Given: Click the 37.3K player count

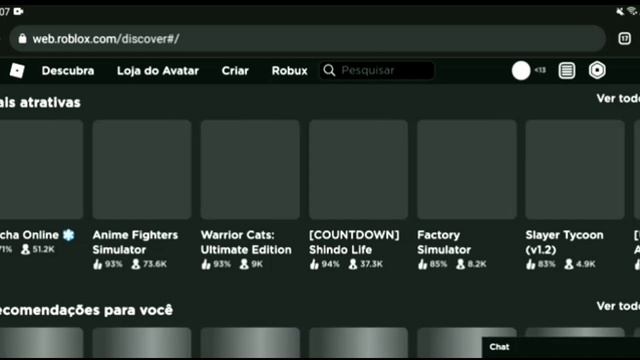Looking at the screenshot, I should 371,264.
